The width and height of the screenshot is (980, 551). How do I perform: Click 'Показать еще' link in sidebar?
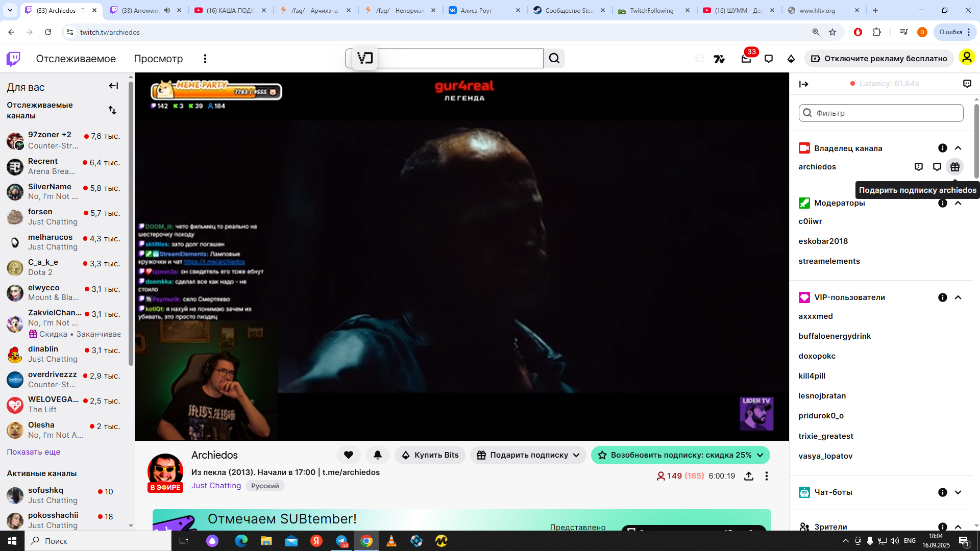click(34, 452)
